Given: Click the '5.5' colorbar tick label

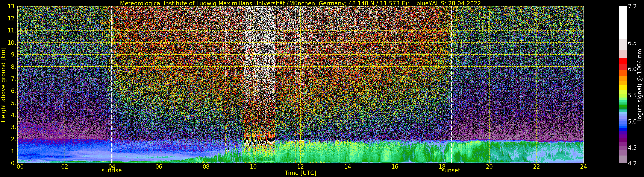Looking at the screenshot, I should pyautogui.click(x=632, y=95).
